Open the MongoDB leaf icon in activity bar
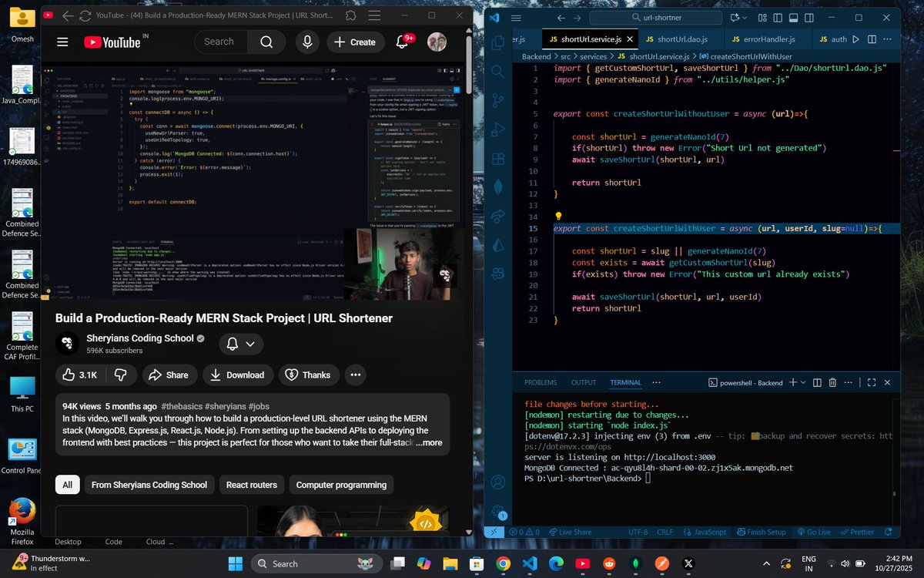Image resolution: width=924 pixels, height=578 pixels. [498, 186]
